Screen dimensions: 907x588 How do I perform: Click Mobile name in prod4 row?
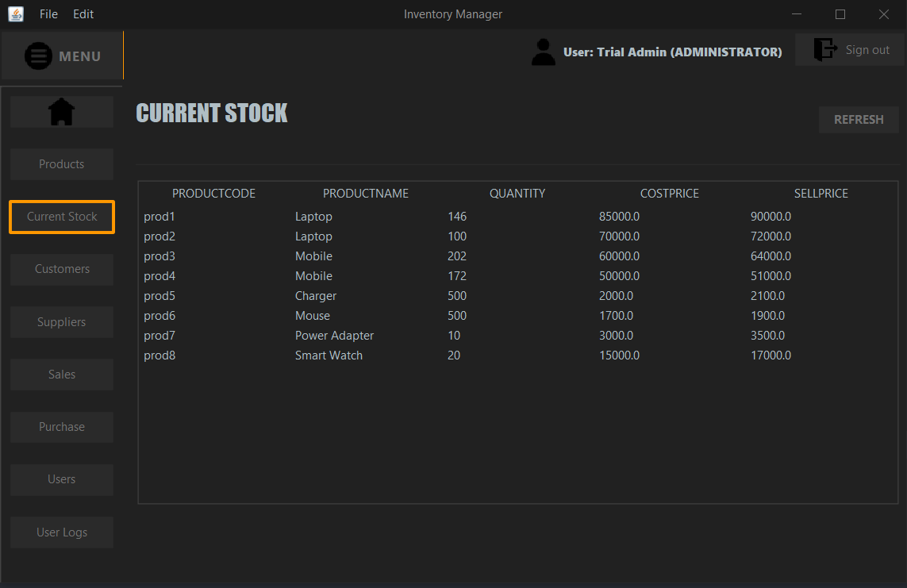coord(366,276)
